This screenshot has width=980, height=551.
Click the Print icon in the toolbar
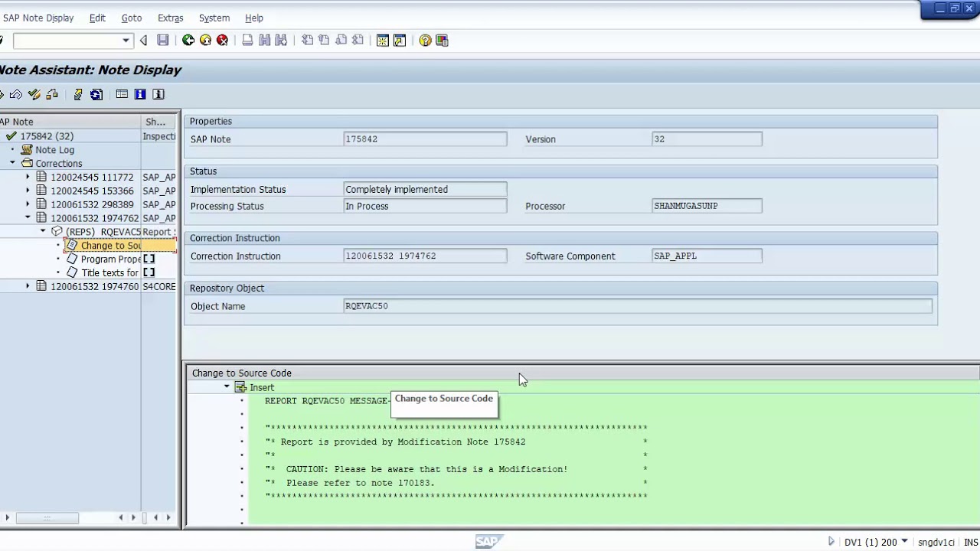click(x=247, y=41)
